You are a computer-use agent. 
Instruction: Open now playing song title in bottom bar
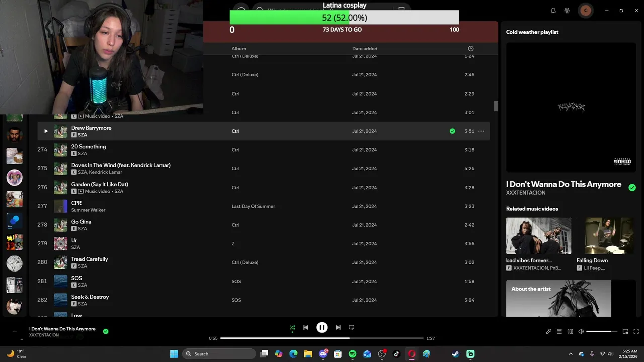click(62, 329)
